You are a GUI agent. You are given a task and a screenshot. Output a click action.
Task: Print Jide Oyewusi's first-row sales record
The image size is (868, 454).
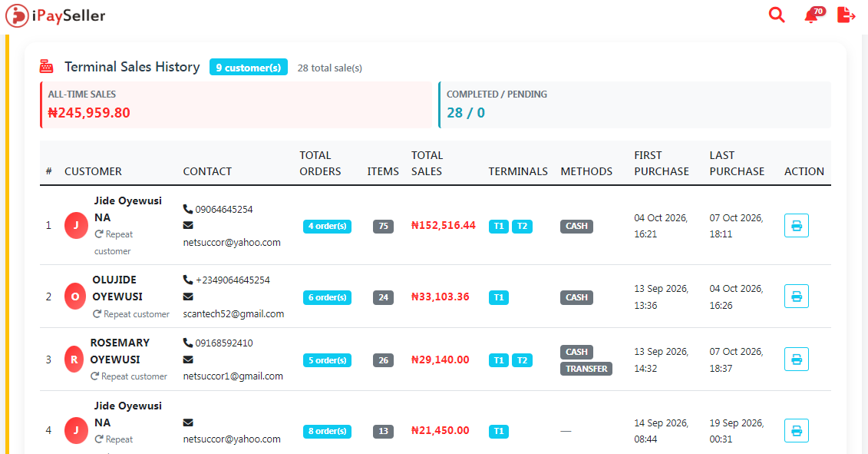pyautogui.click(x=796, y=226)
